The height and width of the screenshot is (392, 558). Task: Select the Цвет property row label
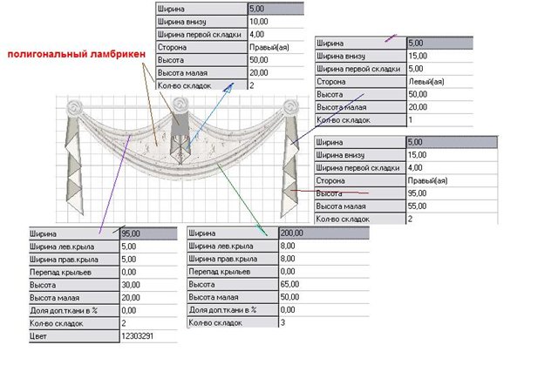point(74,335)
